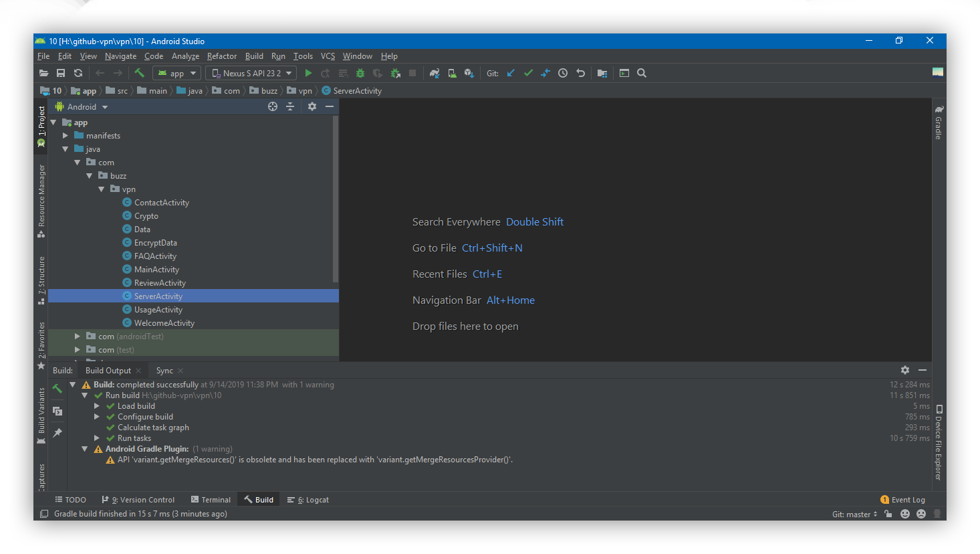Viewport: 980px width, 554px height.
Task: Open Project Structure icon in toolbar
Action: tap(602, 73)
